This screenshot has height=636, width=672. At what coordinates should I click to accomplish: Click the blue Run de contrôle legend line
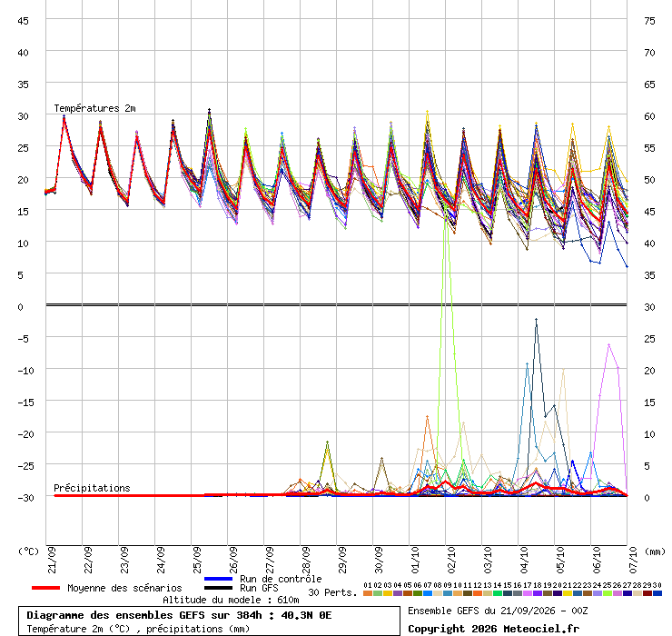(x=218, y=579)
